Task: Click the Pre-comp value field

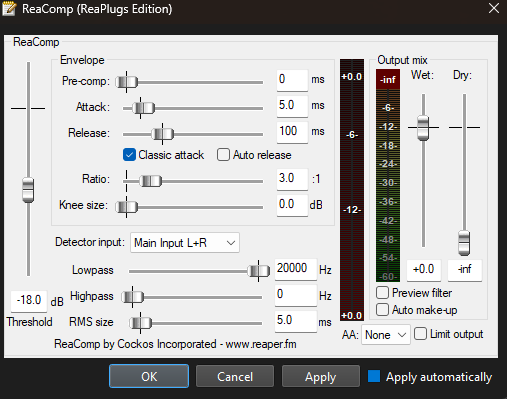Action: 292,80
